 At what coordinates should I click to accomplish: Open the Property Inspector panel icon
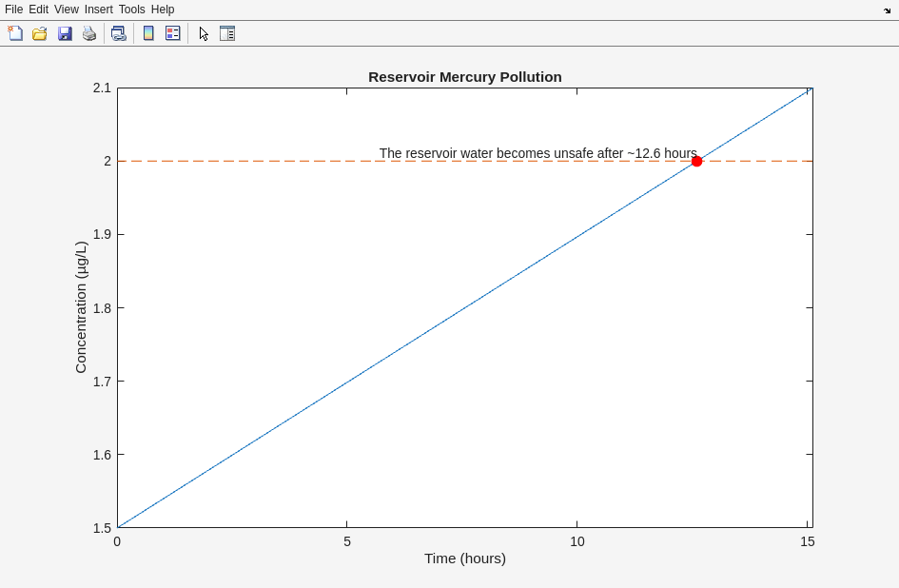(x=227, y=33)
